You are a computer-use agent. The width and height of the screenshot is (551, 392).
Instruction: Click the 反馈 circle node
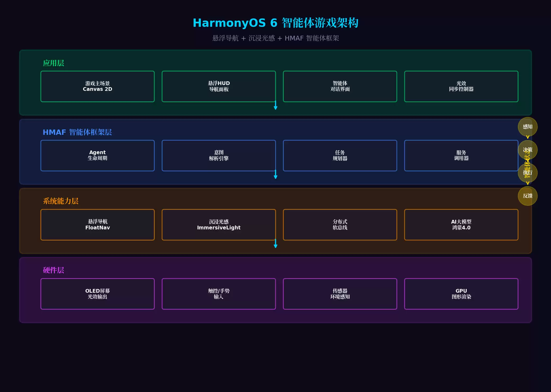click(528, 196)
